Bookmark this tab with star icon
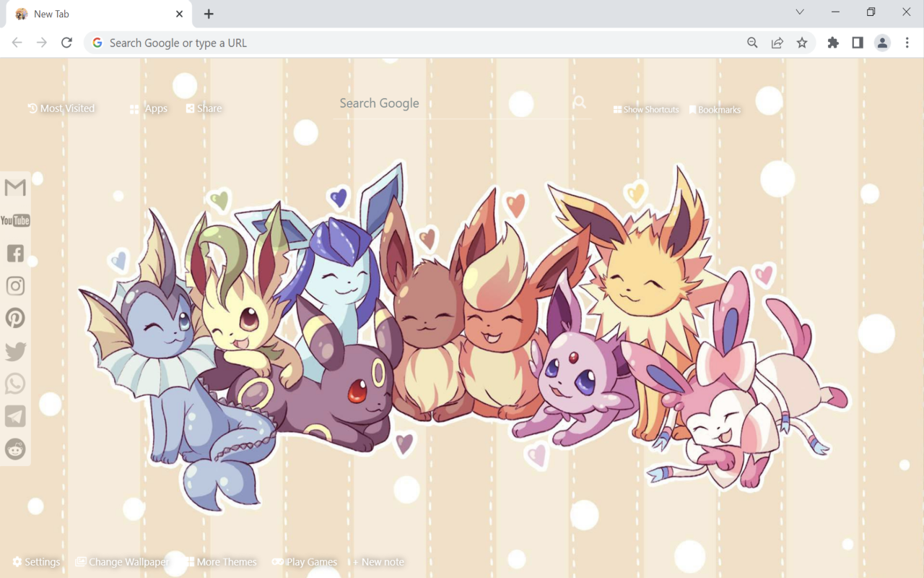Screen dimensions: 924x578 tap(802, 43)
